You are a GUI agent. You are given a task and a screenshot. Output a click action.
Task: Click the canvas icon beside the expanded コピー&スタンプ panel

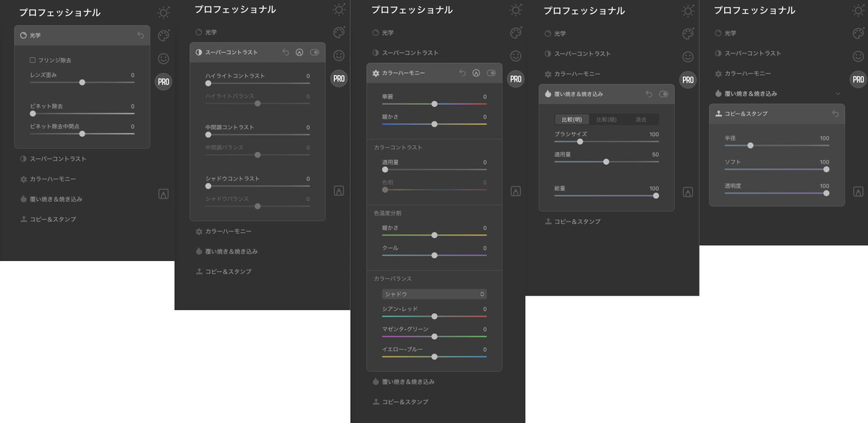pos(858,192)
